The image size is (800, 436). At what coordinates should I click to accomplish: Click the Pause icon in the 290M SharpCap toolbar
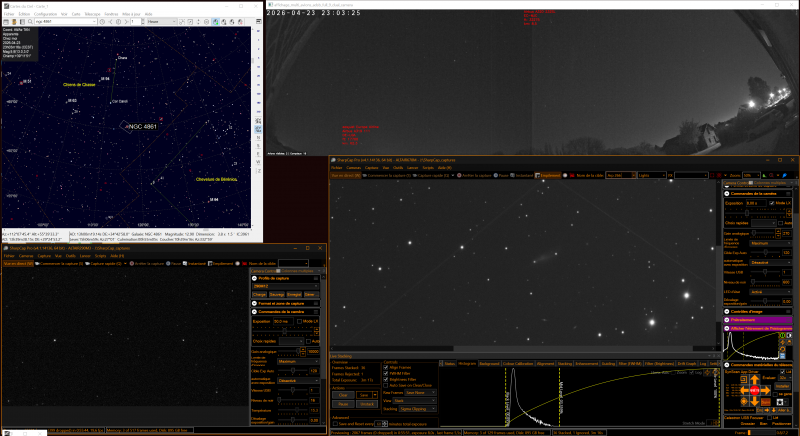(x=168, y=264)
